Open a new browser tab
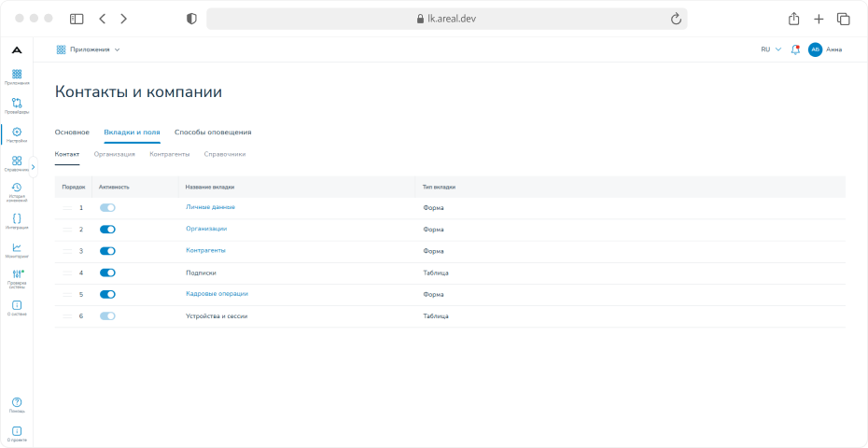Screen dimensions: 868x448 819,19
